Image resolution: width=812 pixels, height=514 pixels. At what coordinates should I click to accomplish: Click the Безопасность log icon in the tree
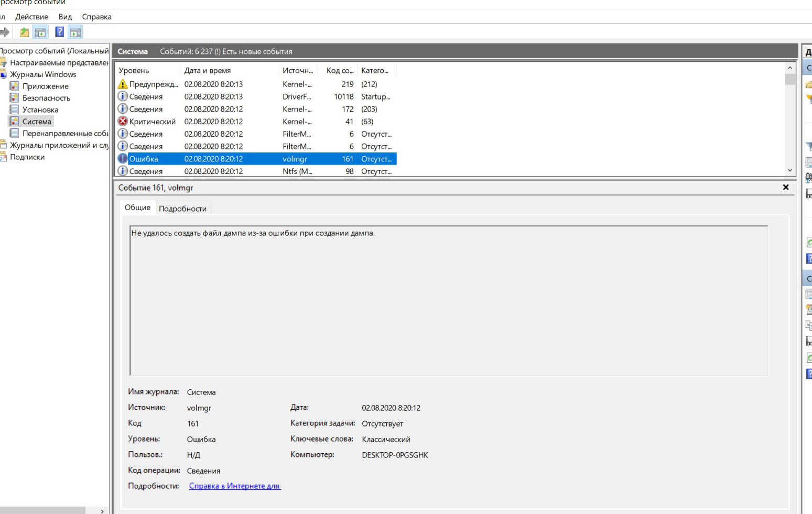(x=15, y=98)
